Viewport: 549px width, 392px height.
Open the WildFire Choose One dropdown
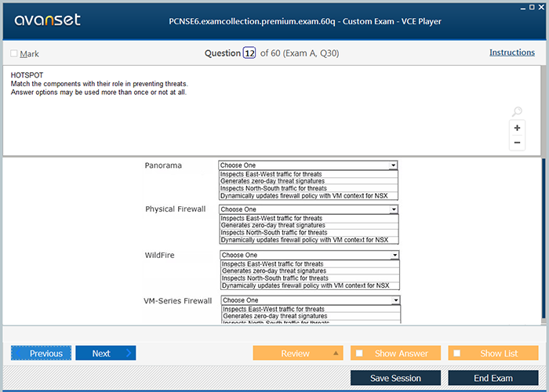[310, 255]
